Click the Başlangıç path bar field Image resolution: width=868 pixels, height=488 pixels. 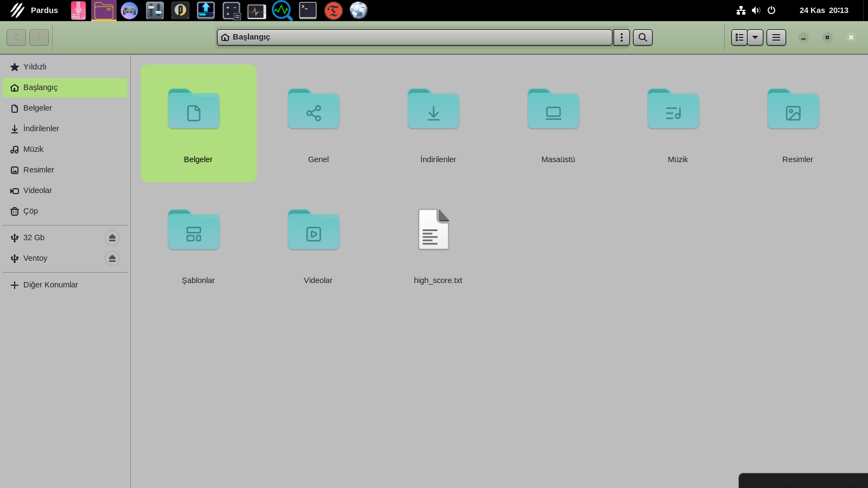click(414, 37)
